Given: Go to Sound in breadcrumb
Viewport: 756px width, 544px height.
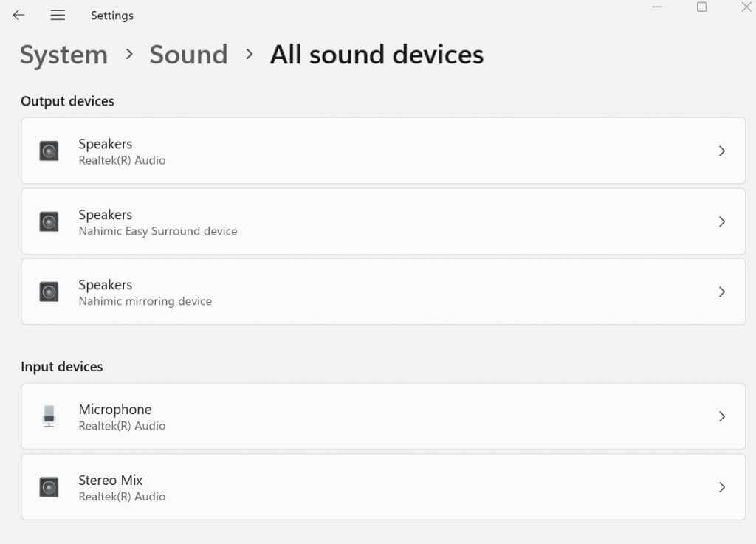Looking at the screenshot, I should (x=188, y=55).
